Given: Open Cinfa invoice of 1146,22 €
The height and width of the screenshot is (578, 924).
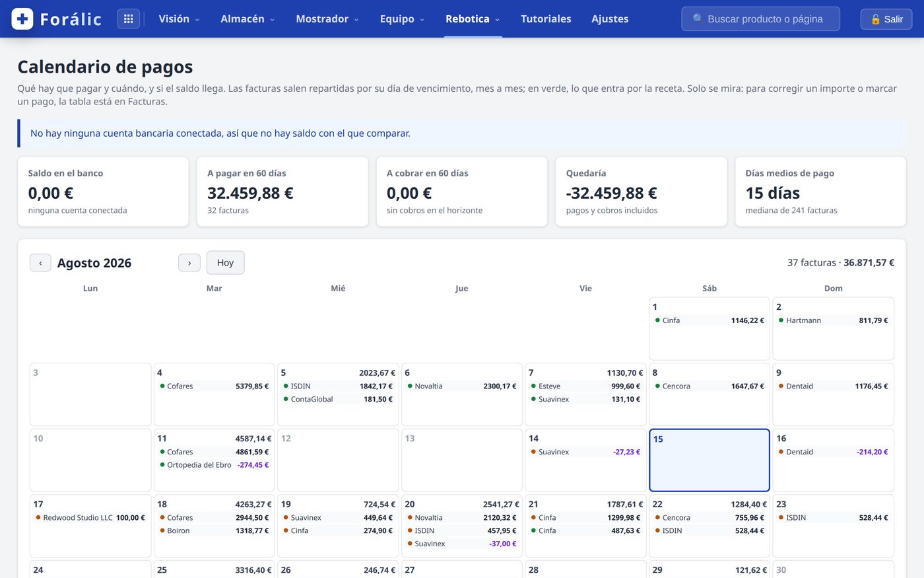Looking at the screenshot, I should click(709, 320).
